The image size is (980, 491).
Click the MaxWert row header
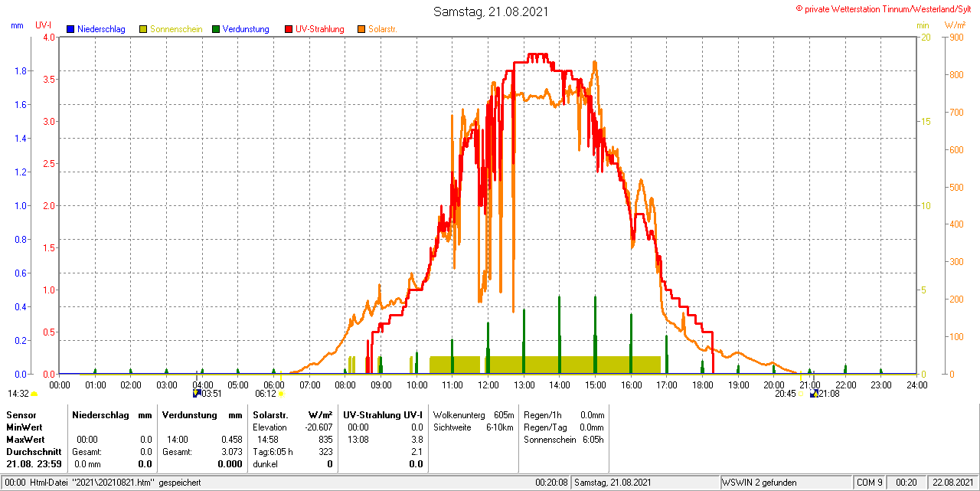pyautogui.click(x=25, y=440)
